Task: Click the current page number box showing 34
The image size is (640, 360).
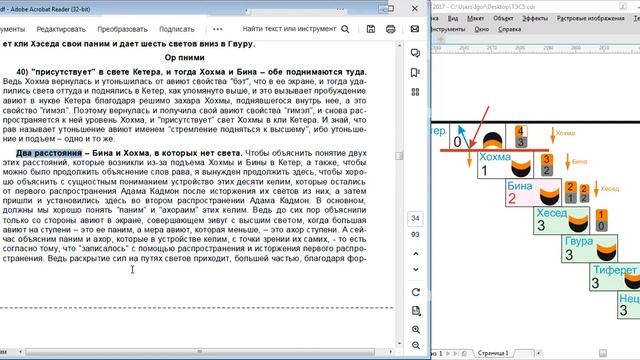Action: point(415,218)
